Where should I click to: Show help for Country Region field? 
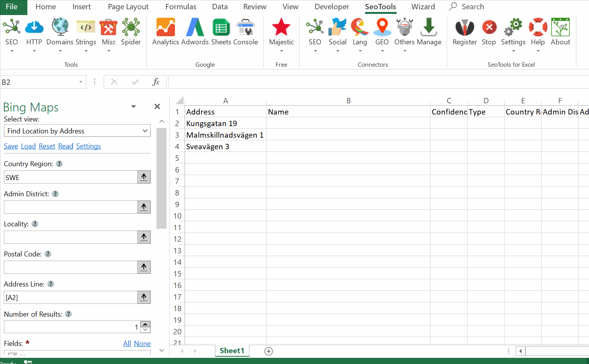click(x=59, y=163)
